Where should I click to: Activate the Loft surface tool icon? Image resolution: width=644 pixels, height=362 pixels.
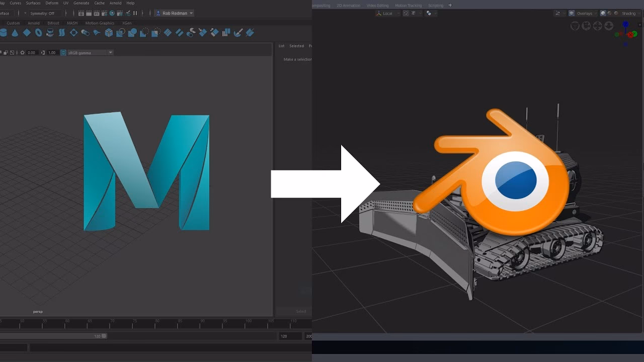[61, 33]
